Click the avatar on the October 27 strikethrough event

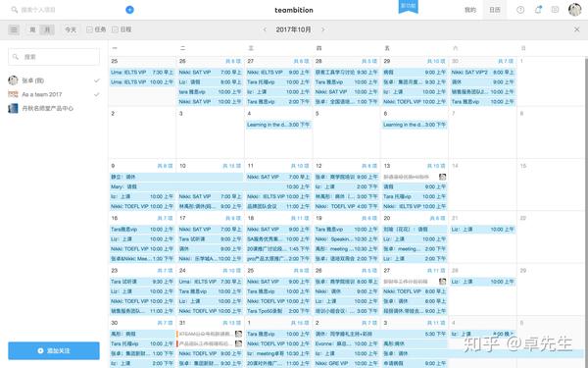(x=443, y=282)
